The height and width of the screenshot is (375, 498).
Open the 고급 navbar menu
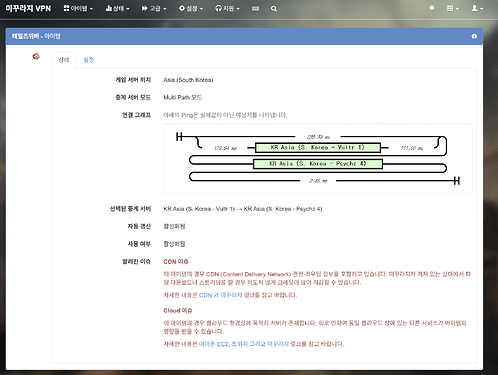[x=154, y=8]
